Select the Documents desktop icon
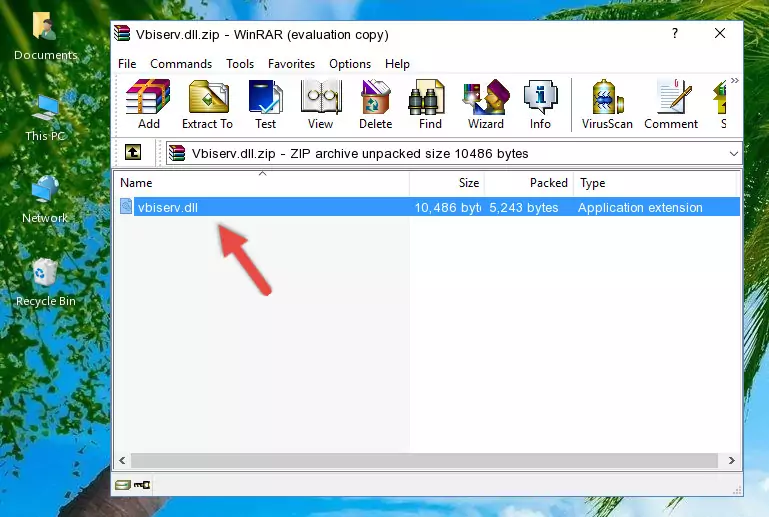 coord(45,37)
